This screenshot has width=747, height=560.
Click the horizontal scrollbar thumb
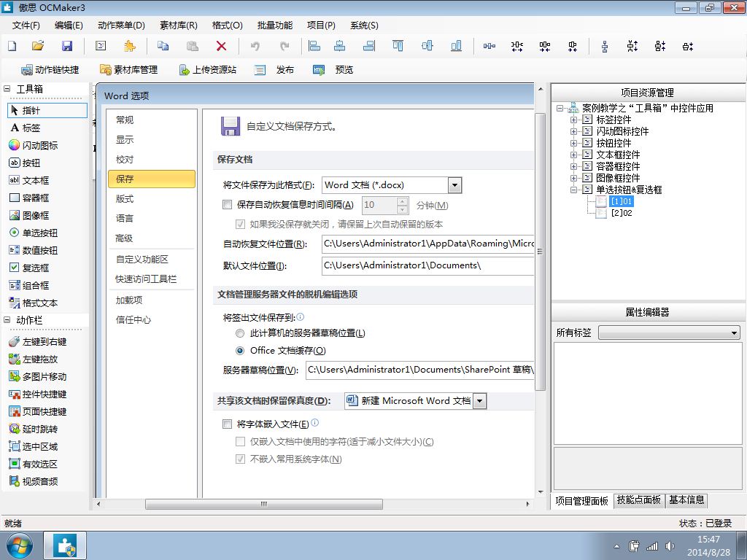coord(264,504)
